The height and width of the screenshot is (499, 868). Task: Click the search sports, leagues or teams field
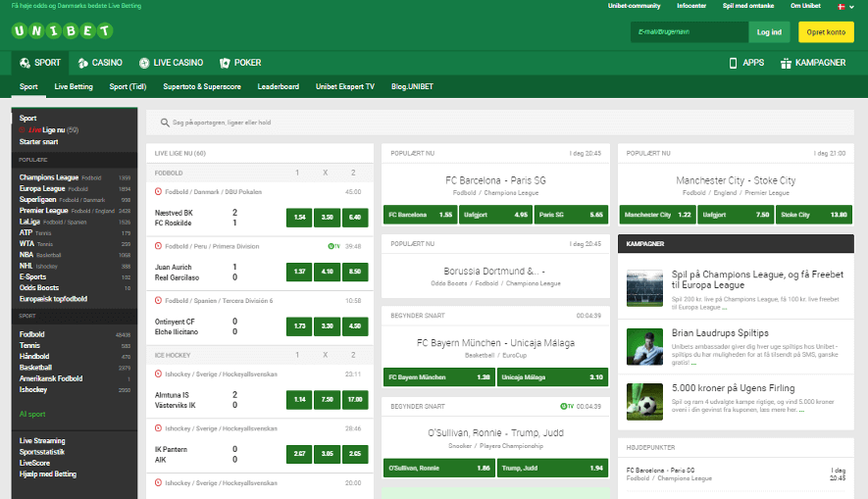click(x=500, y=123)
